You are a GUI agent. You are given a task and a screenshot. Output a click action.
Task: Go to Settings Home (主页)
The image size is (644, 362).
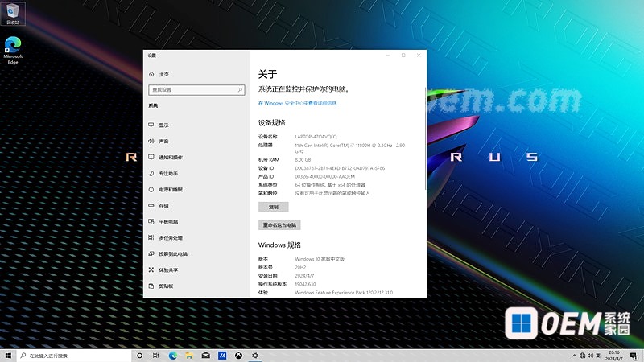[163, 74]
